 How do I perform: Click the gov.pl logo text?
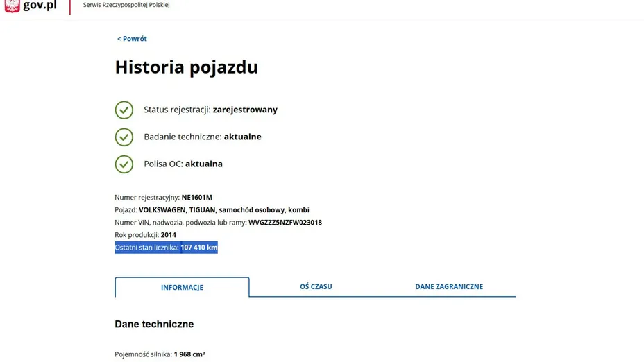point(40,6)
